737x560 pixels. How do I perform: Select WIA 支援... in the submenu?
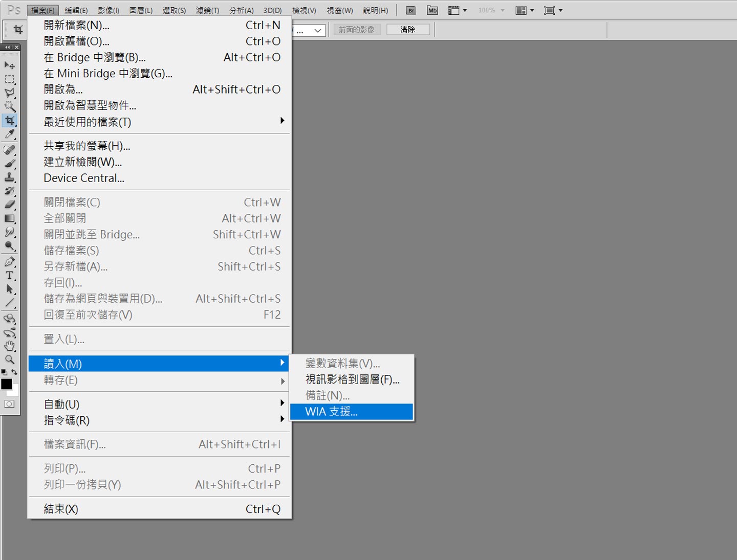pyautogui.click(x=352, y=412)
